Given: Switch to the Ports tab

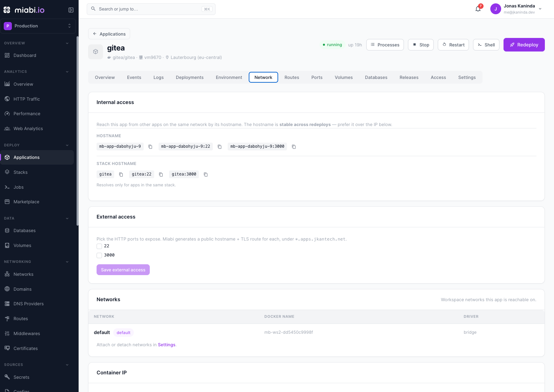Looking at the screenshot, I should coord(317,77).
